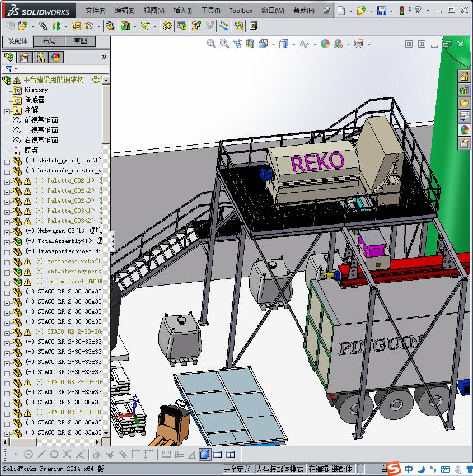Click the Insert Components icon
Image resolution: width=473 pixels, height=476 pixels.
[x=23, y=26]
